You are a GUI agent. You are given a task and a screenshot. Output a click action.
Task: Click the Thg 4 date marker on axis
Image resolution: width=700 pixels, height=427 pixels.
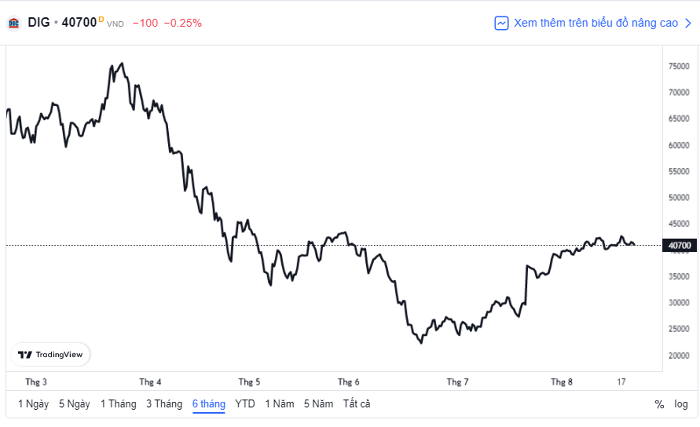(150, 382)
